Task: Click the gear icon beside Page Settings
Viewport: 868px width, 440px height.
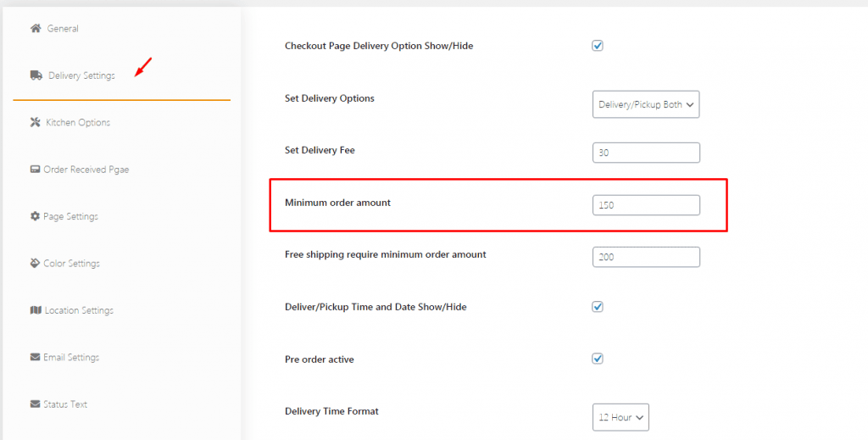Action: pyautogui.click(x=36, y=216)
